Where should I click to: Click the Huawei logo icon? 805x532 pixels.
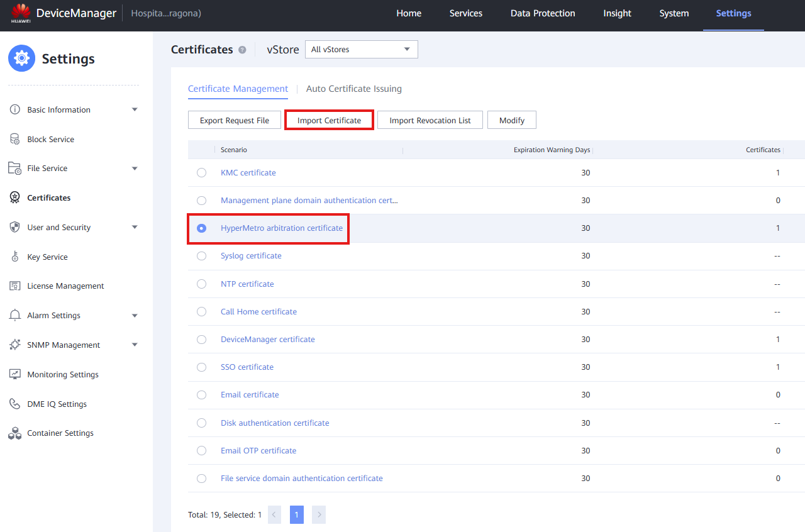click(21, 13)
